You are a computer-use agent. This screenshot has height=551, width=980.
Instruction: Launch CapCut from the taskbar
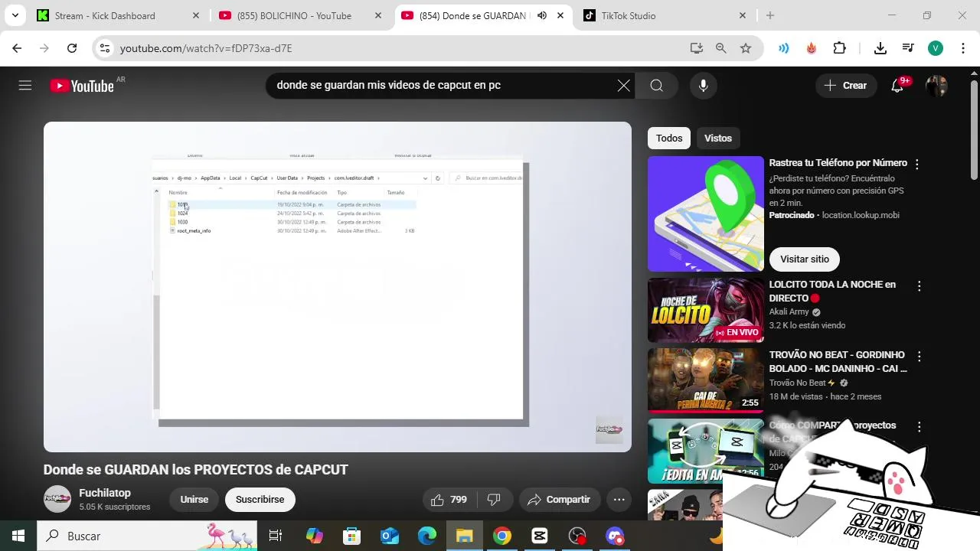tap(540, 536)
